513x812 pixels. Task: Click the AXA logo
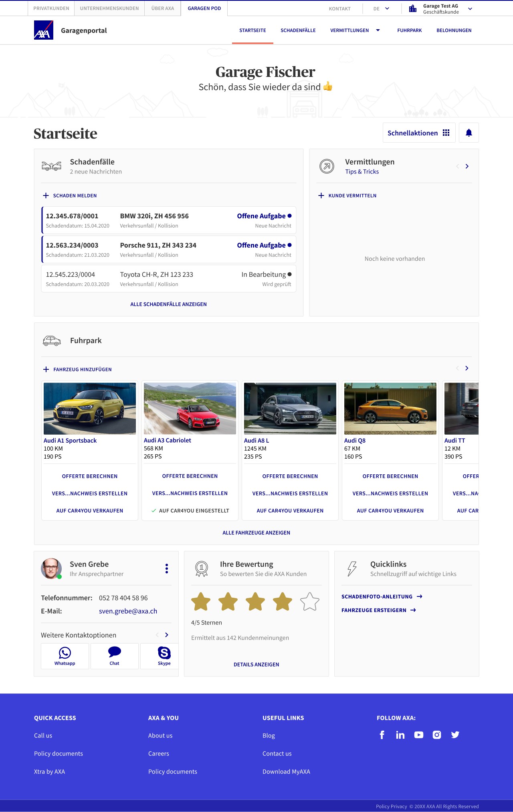(x=44, y=30)
